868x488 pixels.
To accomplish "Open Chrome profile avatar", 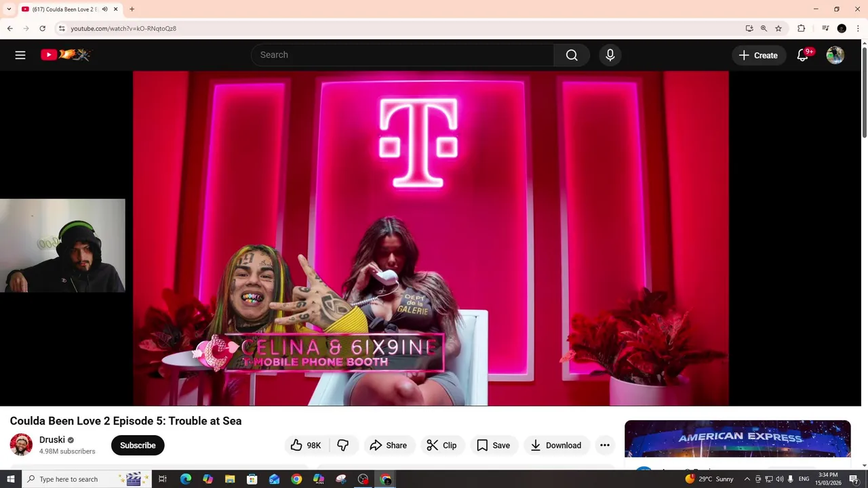I will click(x=842, y=28).
